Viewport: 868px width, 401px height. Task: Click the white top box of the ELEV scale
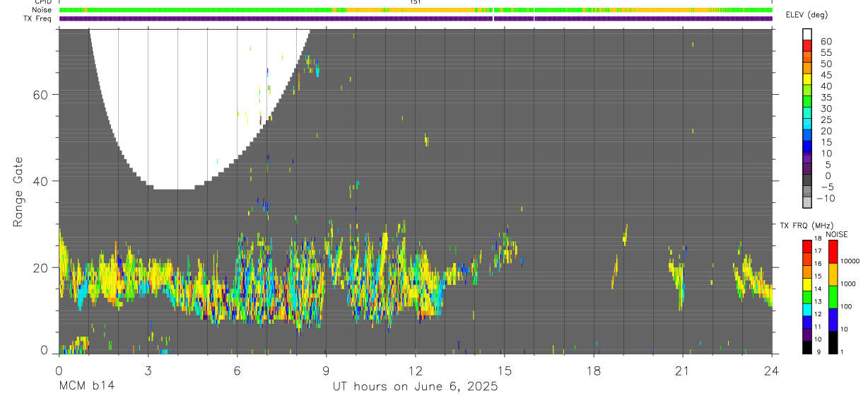(x=808, y=34)
